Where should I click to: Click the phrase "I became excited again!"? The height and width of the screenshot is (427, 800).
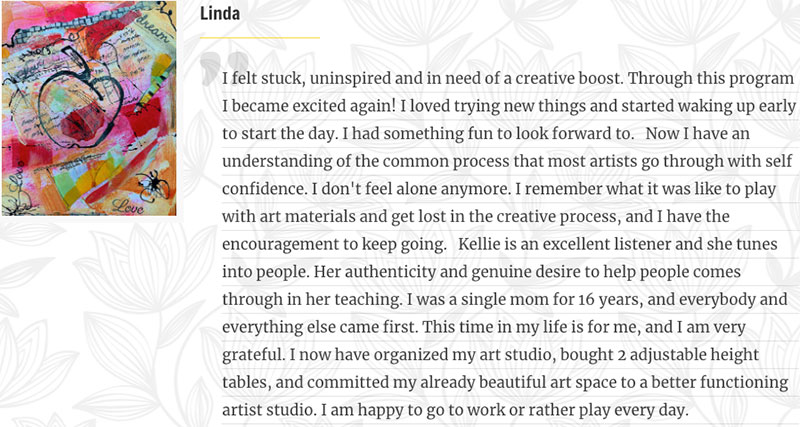(x=309, y=106)
